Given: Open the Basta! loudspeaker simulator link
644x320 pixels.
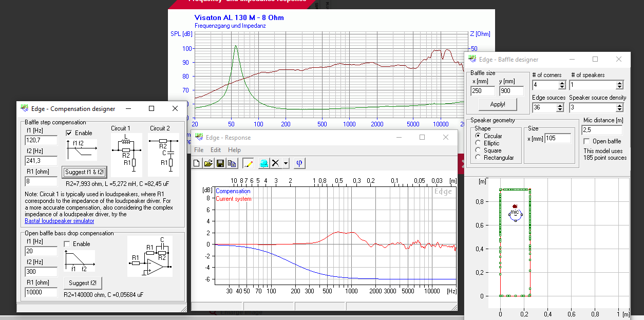Looking at the screenshot, I should tap(60, 221).
